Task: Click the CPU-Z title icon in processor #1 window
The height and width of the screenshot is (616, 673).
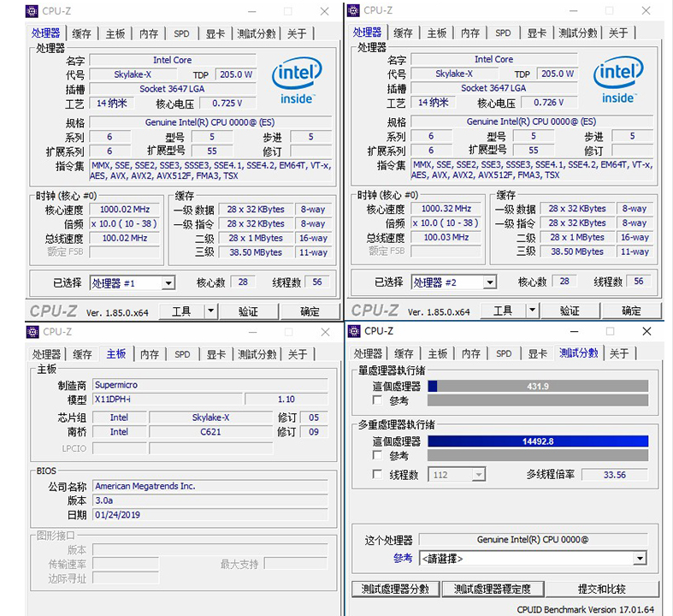Action: (x=32, y=11)
